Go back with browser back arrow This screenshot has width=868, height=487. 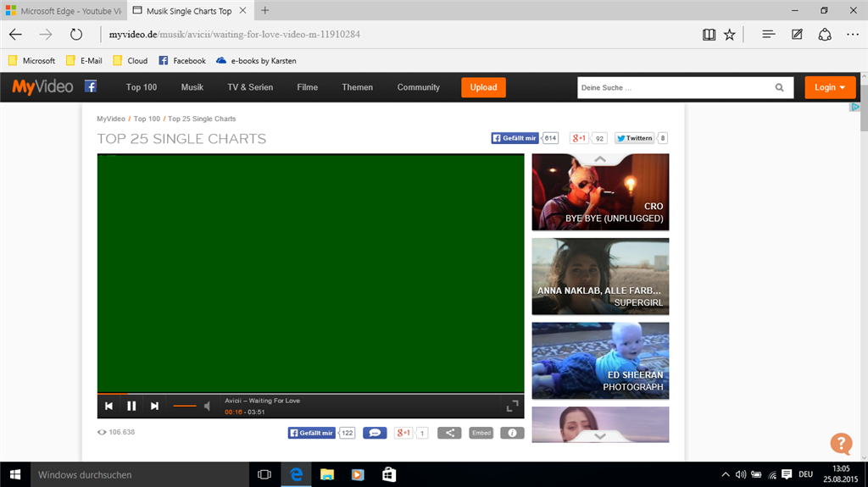tap(15, 35)
